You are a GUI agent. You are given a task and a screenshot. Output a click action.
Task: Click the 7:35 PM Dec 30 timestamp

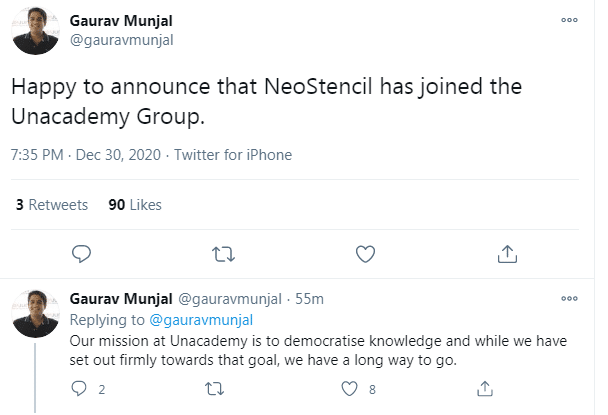point(87,155)
